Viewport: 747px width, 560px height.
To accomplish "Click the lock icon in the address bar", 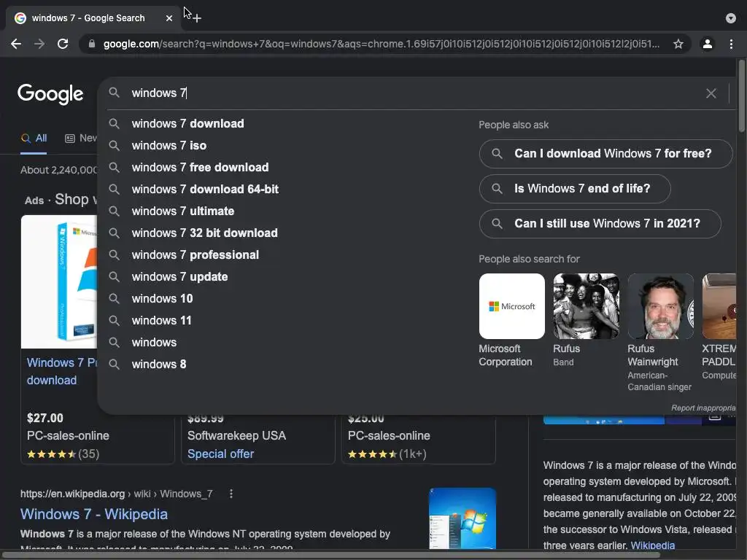I will click(x=92, y=44).
